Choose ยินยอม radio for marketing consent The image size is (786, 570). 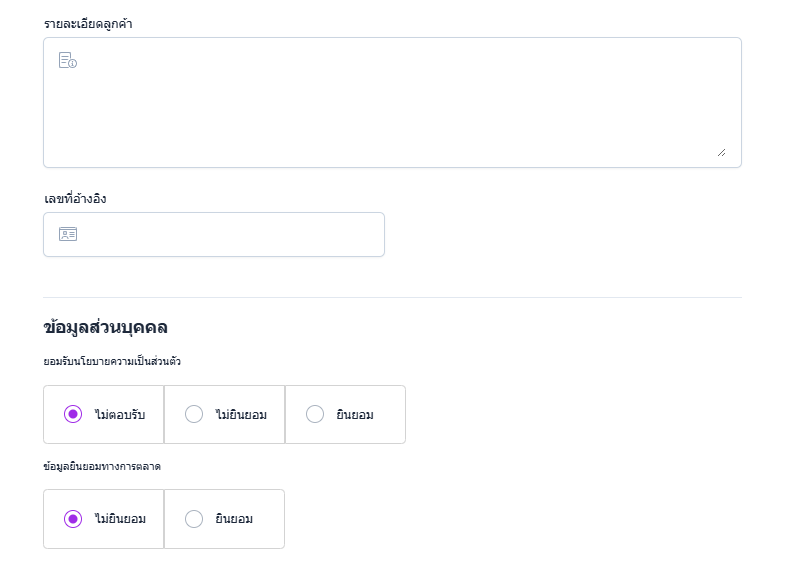194,519
